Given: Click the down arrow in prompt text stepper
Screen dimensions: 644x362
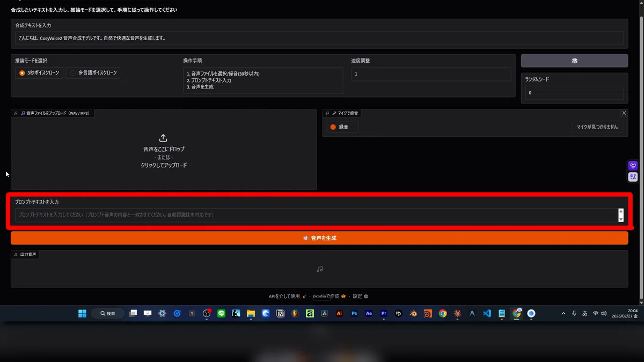Looking at the screenshot, I should [621, 219].
